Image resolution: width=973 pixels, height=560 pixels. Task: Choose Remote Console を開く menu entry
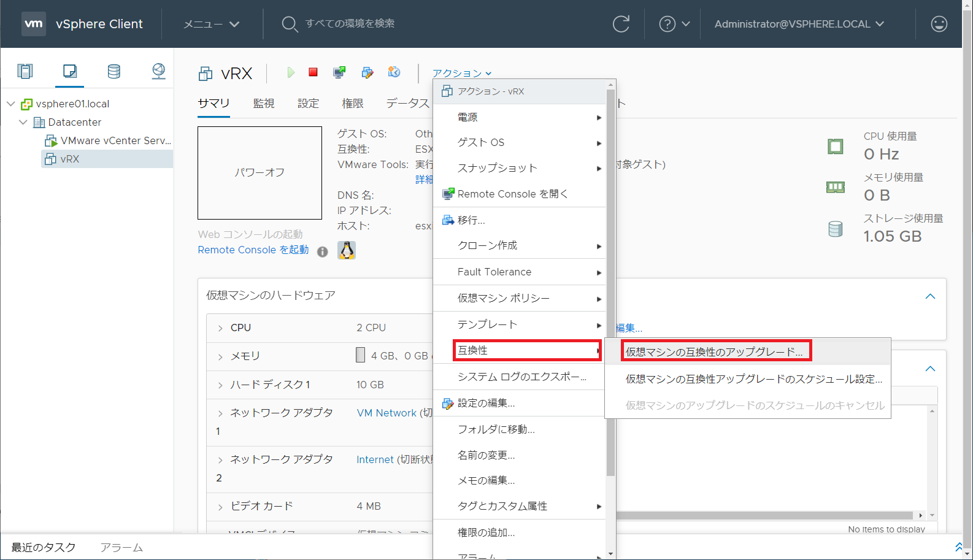tap(520, 194)
